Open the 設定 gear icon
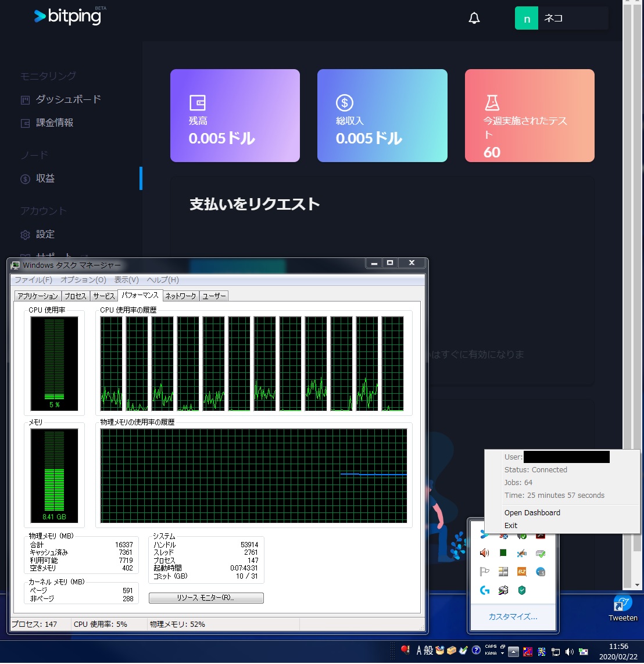The height and width of the screenshot is (664, 644). 25,234
